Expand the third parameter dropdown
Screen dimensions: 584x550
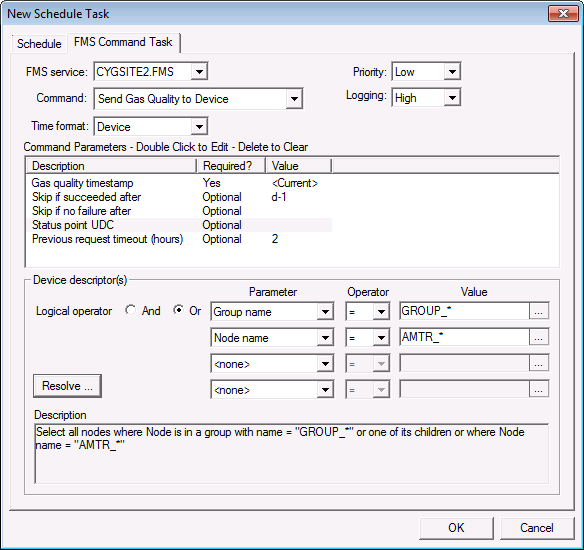click(325, 364)
